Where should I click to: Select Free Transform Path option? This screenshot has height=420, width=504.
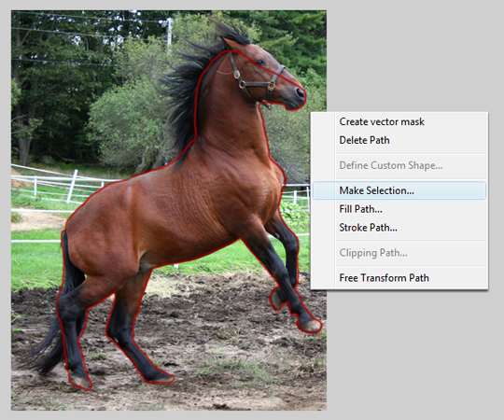[x=385, y=277]
